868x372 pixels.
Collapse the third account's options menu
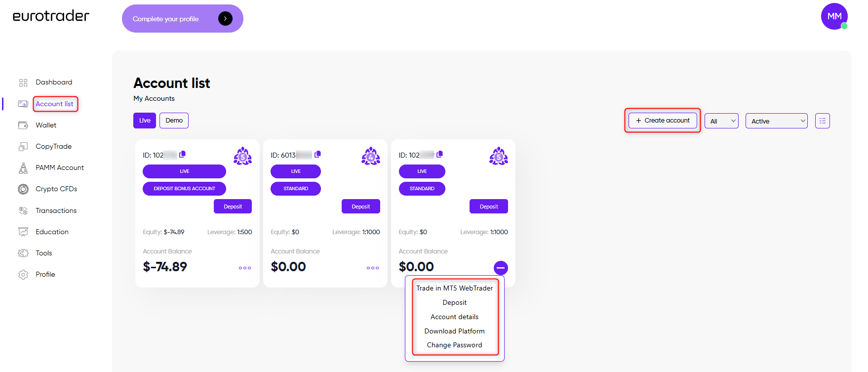tap(501, 268)
